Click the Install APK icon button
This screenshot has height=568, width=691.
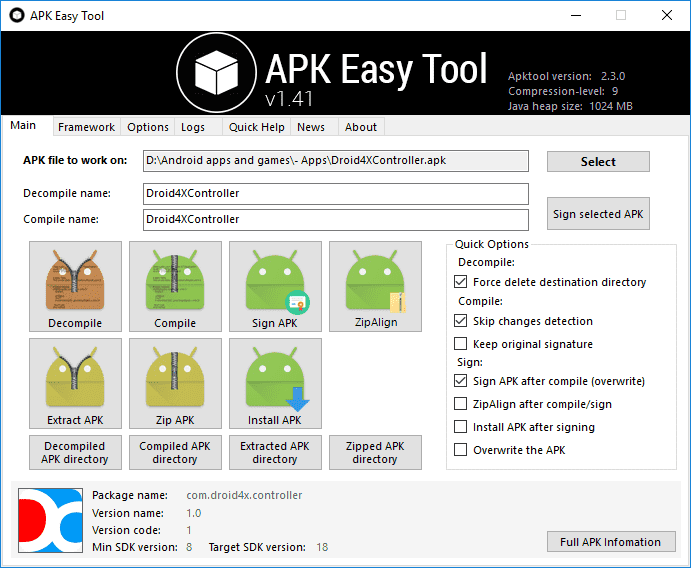tap(275, 383)
